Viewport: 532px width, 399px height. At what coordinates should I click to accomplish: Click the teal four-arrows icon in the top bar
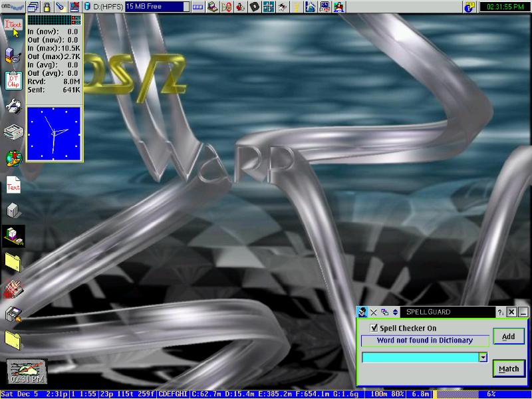(268, 7)
